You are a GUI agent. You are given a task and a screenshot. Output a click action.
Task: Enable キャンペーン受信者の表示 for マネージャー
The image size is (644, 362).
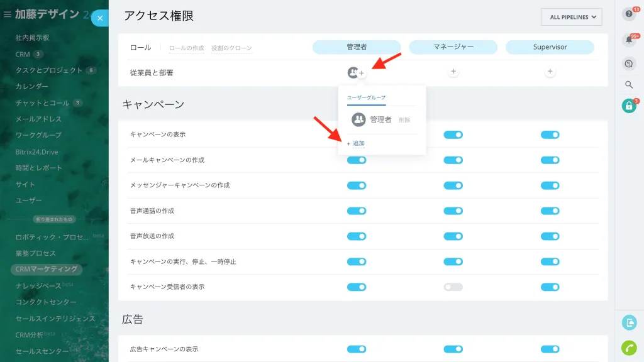click(453, 287)
